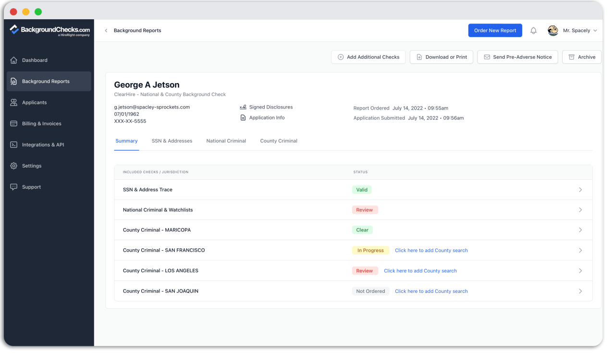Screen dimensions: 615x364
Task: Click the Send Pre-Adverse Notice button
Action: pyautogui.click(x=517, y=57)
